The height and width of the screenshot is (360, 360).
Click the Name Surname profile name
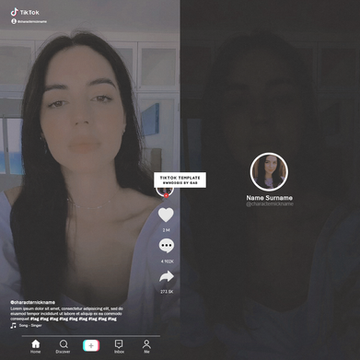pyautogui.click(x=269, y=198)
